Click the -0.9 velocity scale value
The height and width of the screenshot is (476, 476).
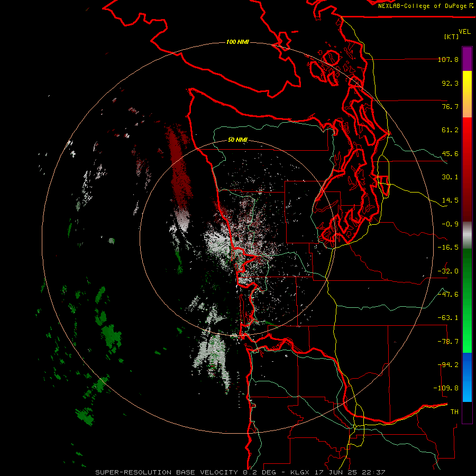click(450, 224)
